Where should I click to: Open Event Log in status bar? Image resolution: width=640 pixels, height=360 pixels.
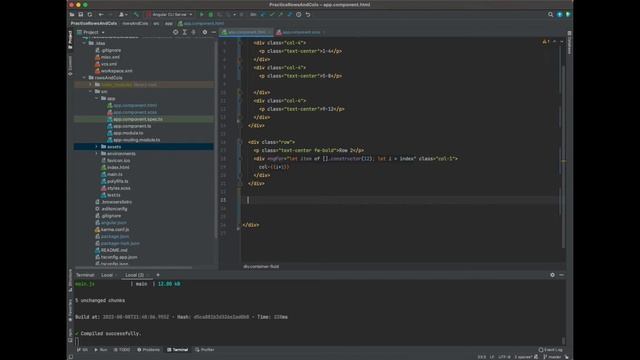(x=550, y=350)
